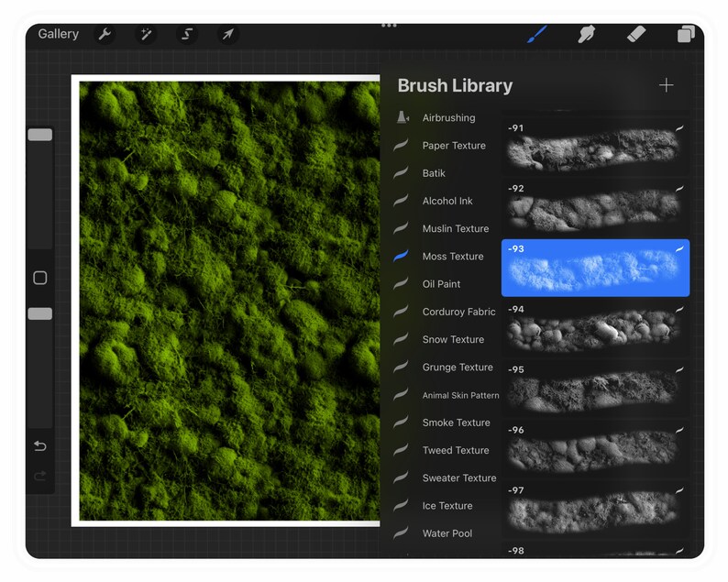Screen dimensions: 728x582
Task: Open the Grunge Texture brush set
Action: click(x=446, y=368)
